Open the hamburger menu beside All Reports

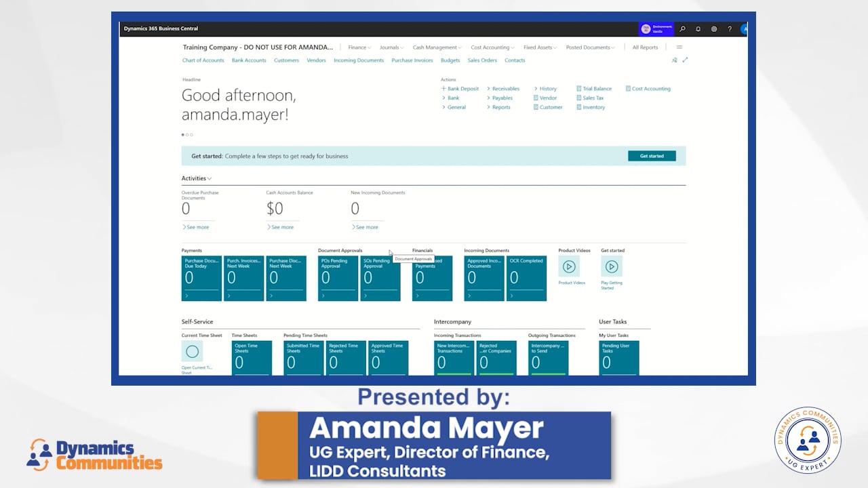(679, 47)
